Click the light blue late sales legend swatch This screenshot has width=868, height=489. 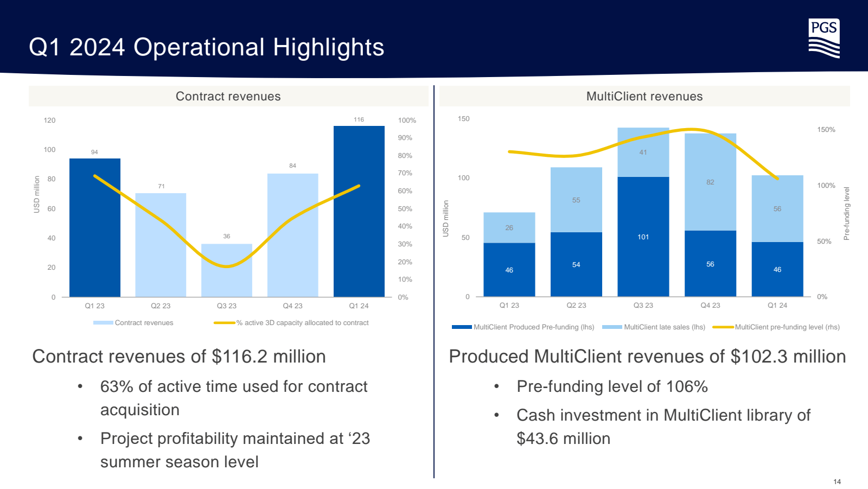612,327
